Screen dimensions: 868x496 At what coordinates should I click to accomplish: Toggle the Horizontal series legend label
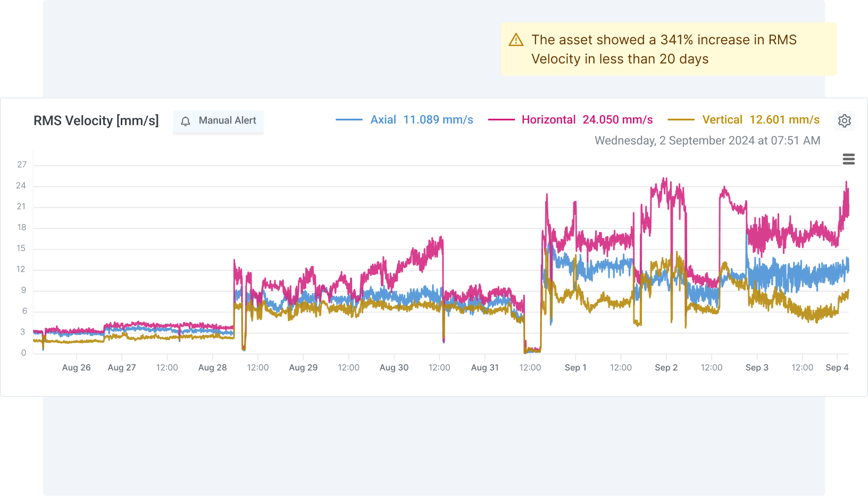pyautogui.click(x=548, y=120)
